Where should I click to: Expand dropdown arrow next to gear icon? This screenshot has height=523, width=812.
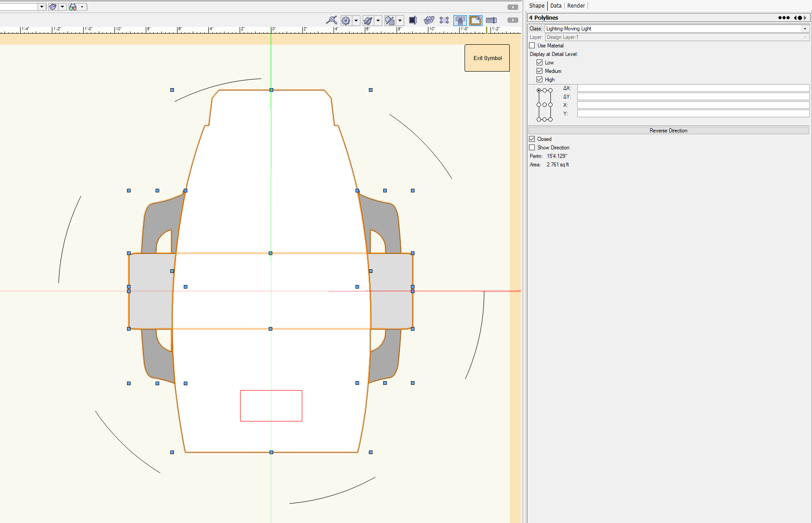[x=356, y=21]
